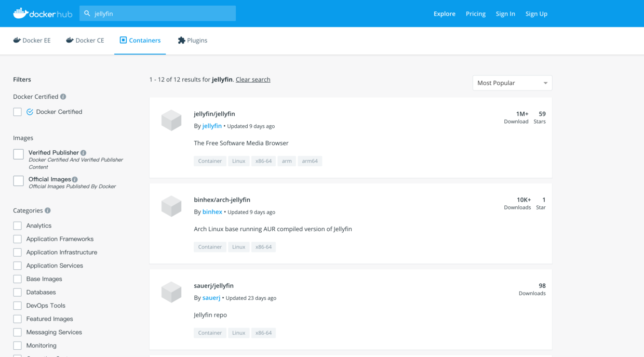Open the jellyfin publisher link
The width and height of the screenshot is (644, 357).
[x=212, y=126]
